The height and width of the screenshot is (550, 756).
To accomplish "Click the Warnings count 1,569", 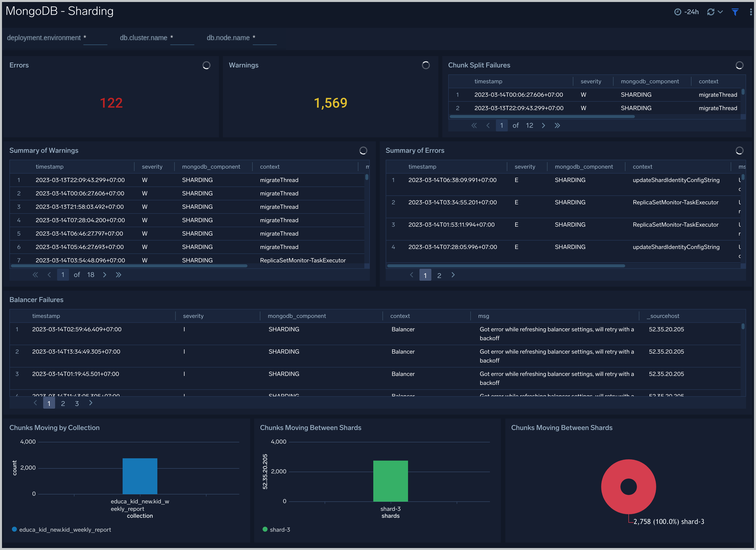I will pos(331,103).
